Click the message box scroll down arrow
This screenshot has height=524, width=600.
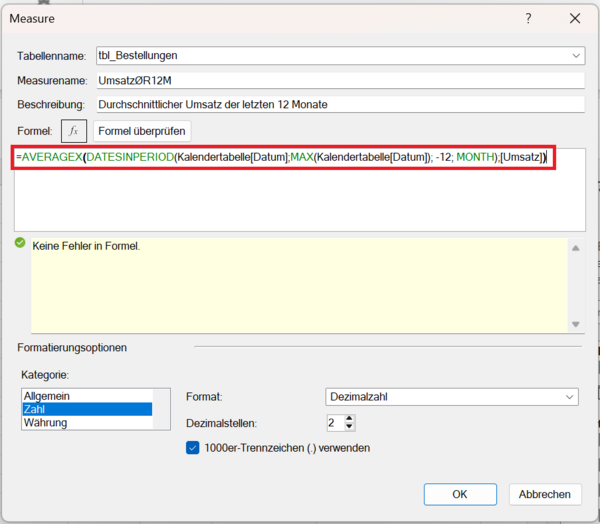[575, 324]
